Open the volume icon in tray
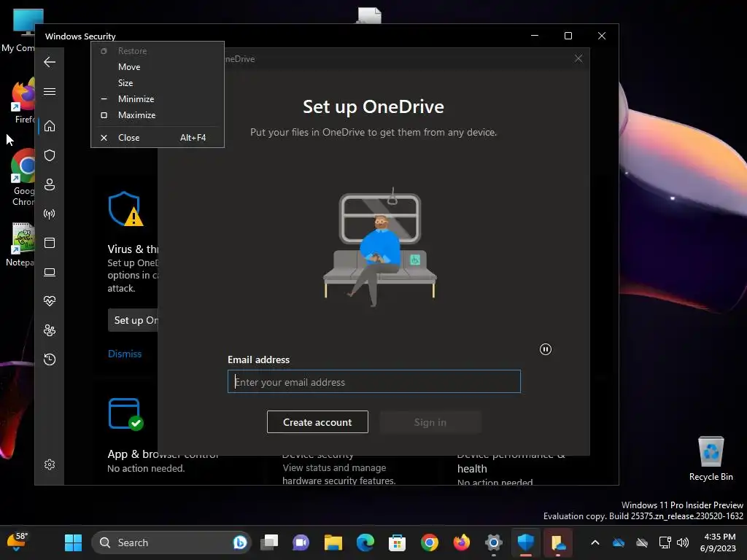The width and height of the screenshot is (747, 560). (x=683, y=542)
